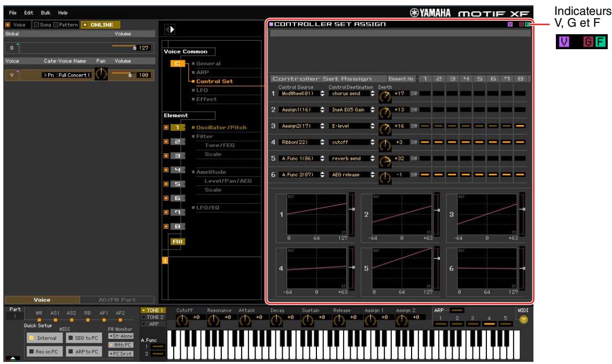Viewport: 612px width, 364px height.
Task: Select the Voice tab at bottom
Action: tap(42, 300)
